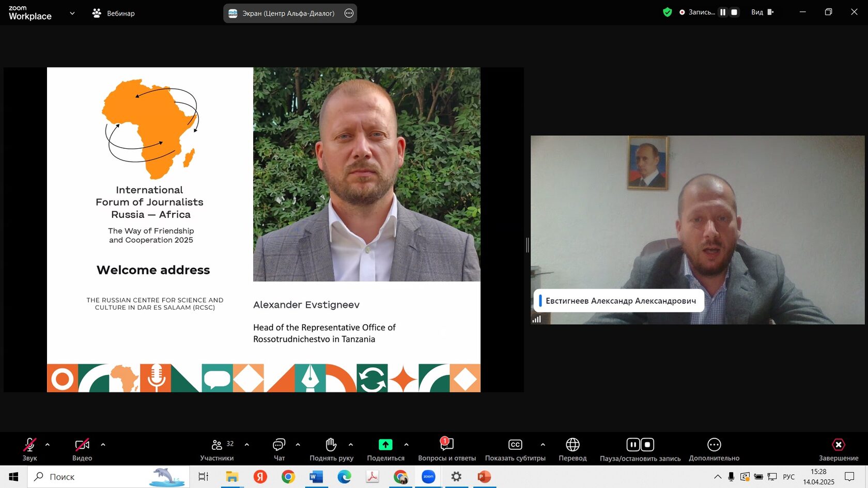Open Zoom Workplace dropdown arrow in the title bar
Viewport: 868px width, 488px height.
pos(72,13)
